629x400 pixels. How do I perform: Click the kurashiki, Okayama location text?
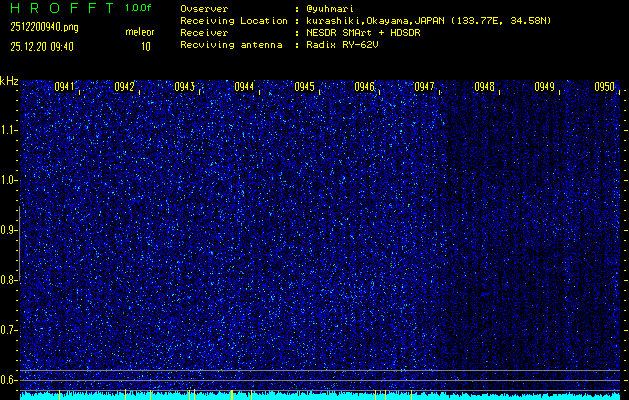coord(431,21)
